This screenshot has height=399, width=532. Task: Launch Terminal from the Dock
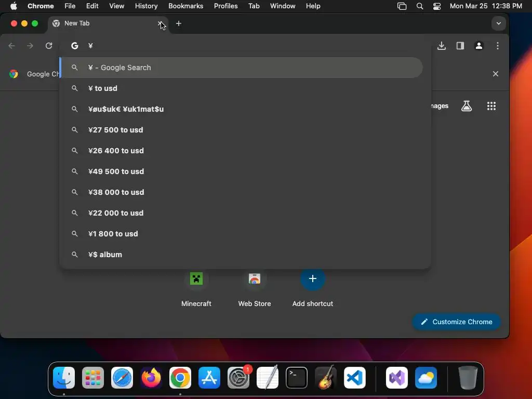pos(297,378)
